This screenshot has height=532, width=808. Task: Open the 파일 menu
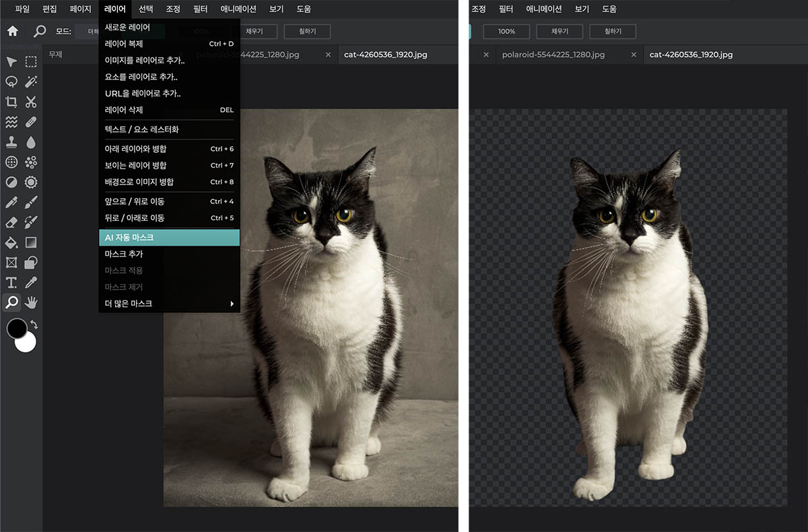tap(22, 9)
